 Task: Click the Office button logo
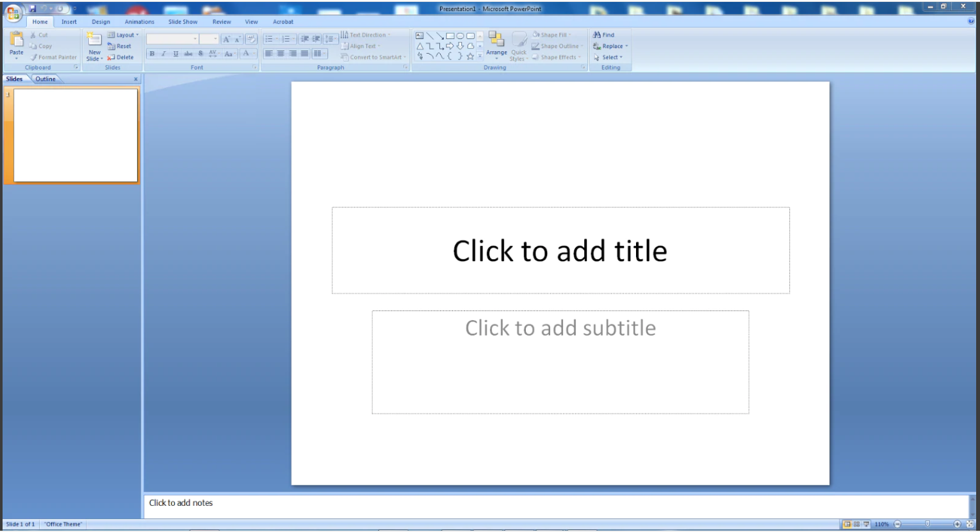pyautogui.click(x=13, y=12)
